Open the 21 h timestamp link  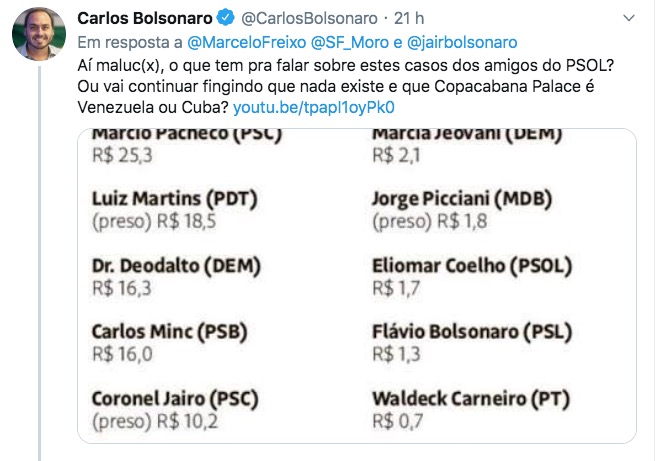pyautogui.click(x=410, y=19)
